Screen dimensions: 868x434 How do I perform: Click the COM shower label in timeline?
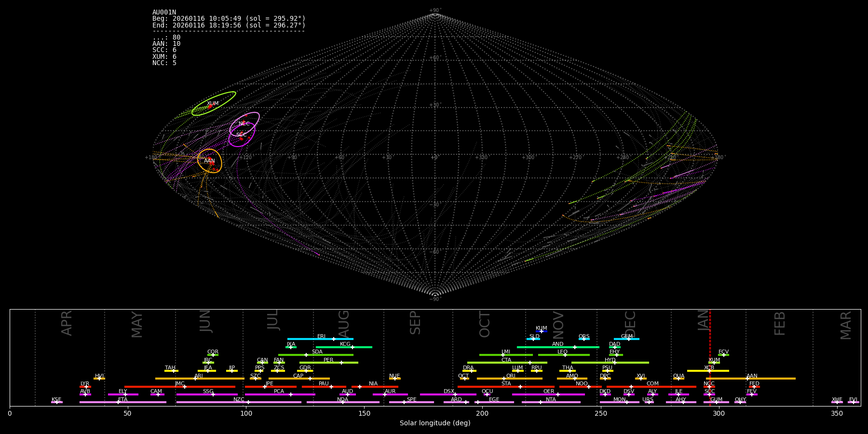tap(652, 384)
